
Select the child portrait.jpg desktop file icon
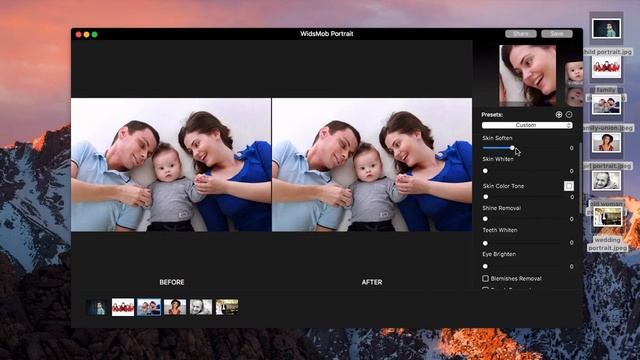point(607,29)
